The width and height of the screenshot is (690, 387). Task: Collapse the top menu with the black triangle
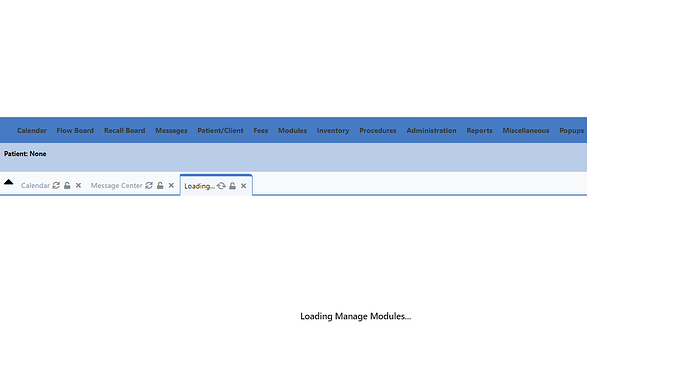coord(8,182)
